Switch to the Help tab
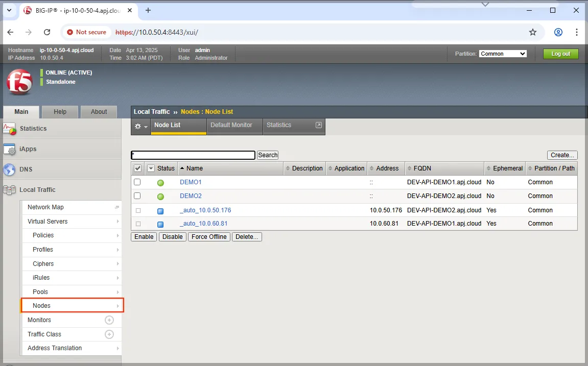 point(60,112)
